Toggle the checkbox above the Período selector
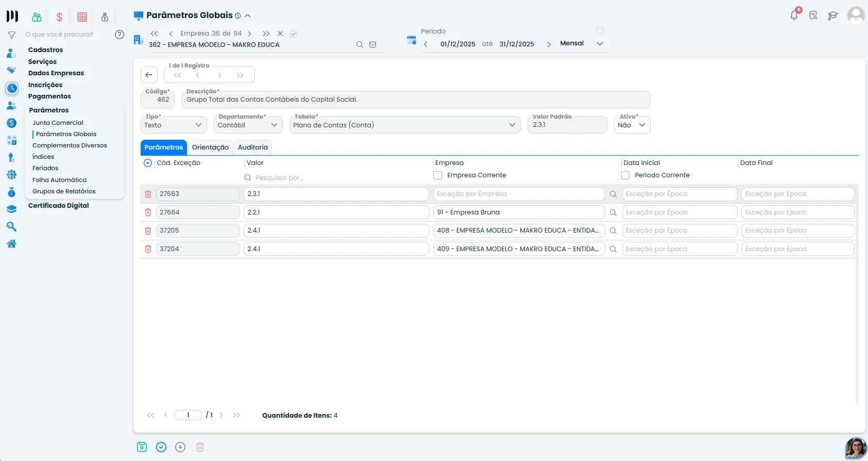This screenshot has width=868, height=461. pyautogui.click(x=600, y=30)
